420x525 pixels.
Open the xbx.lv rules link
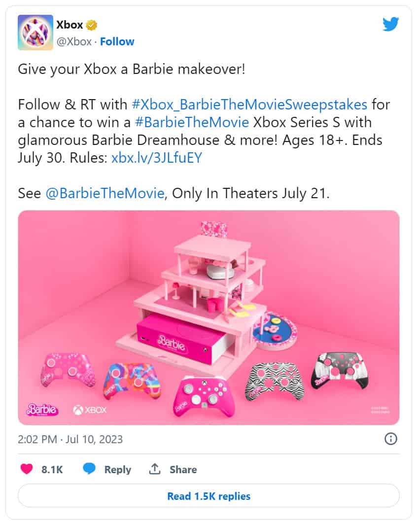[156, 158]
